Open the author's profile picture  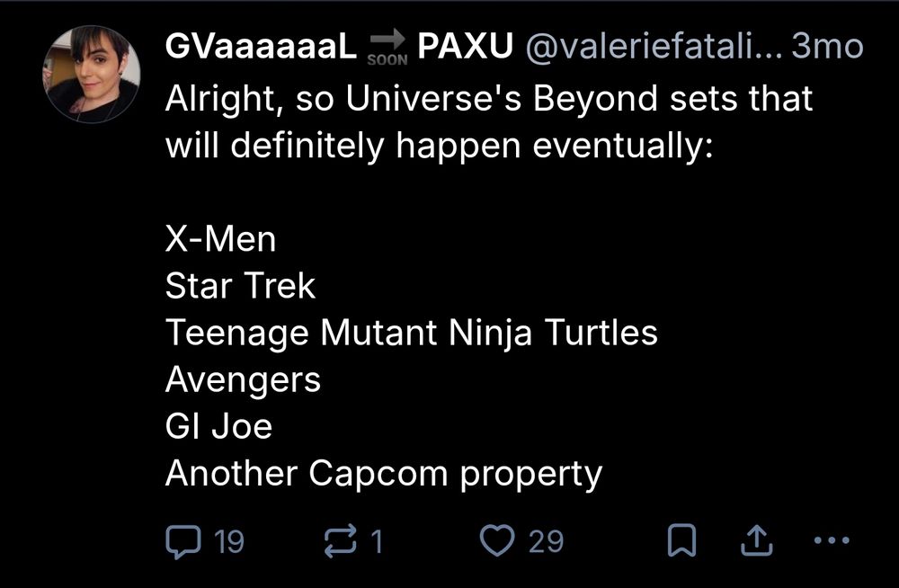coord(93,74)
